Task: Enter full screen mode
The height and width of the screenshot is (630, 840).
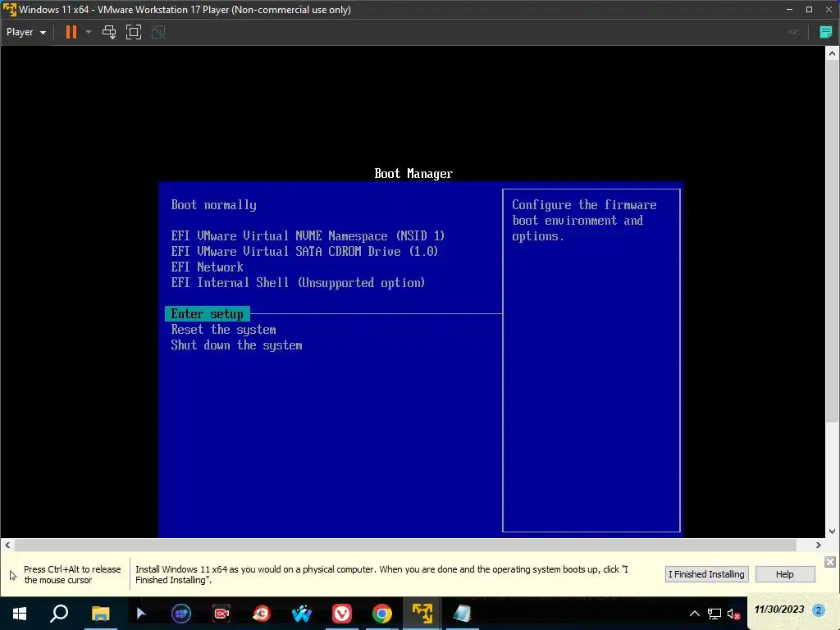Action: click(134, 32)
